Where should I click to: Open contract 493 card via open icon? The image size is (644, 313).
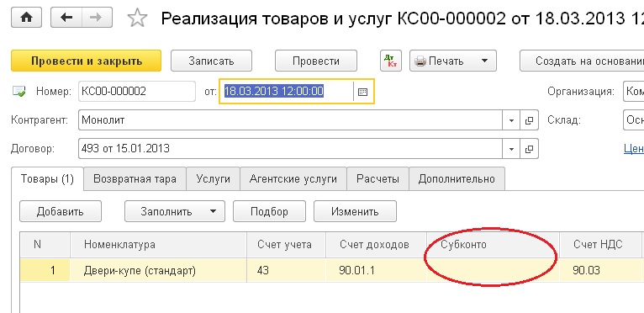[529, 148]
